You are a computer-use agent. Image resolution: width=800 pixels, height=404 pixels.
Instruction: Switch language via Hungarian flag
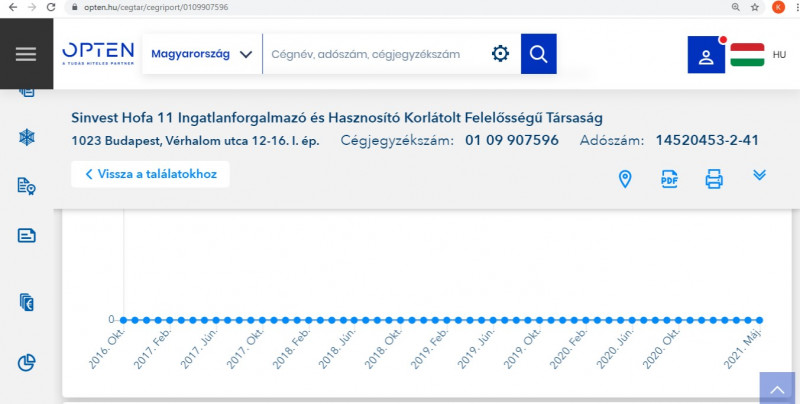(x=747, y=54)
